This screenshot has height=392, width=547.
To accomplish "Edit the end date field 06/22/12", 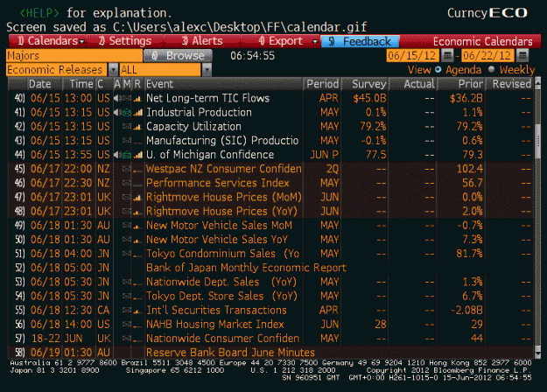I will point(487,55).
